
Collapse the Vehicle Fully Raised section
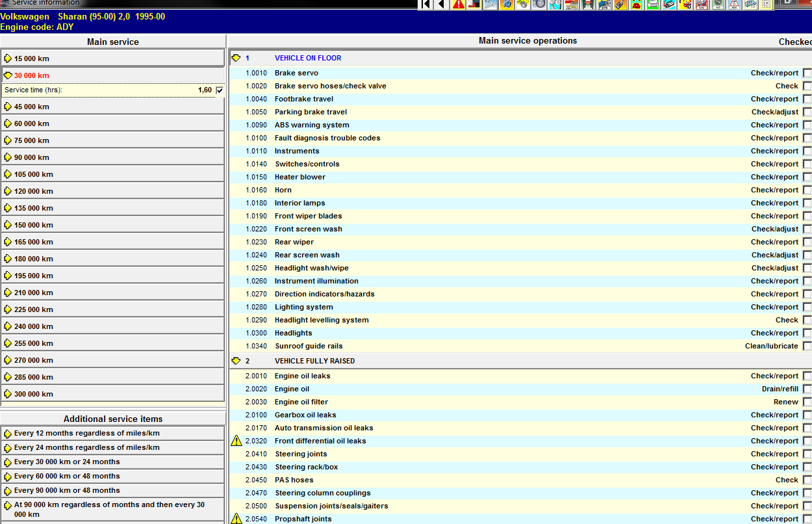click(236, 361)
